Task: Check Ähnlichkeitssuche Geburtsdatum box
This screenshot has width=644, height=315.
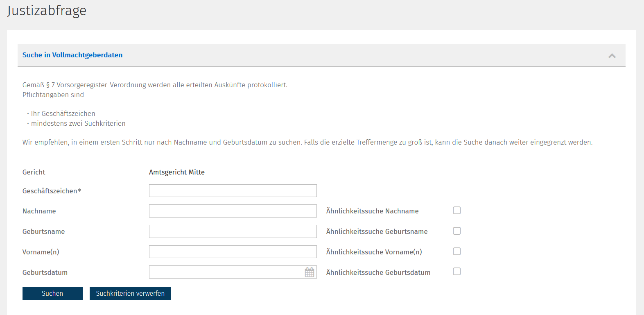Action: coord(457,272)
